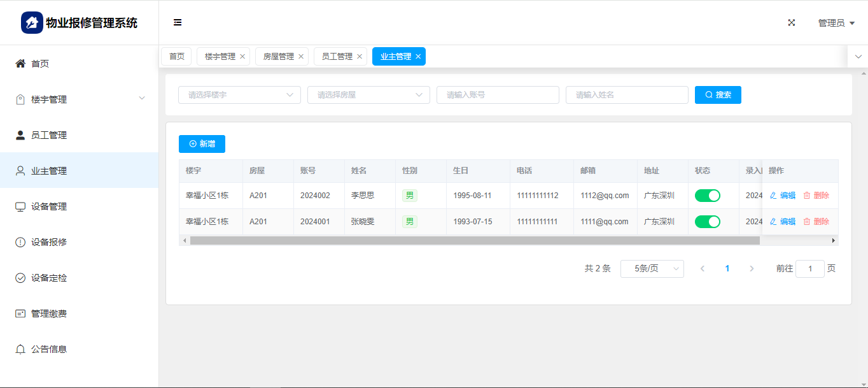Open 设备管理 monitor icon in sidebar
Viewport: 868px width, 388px height.
click(x=20, y=206)
